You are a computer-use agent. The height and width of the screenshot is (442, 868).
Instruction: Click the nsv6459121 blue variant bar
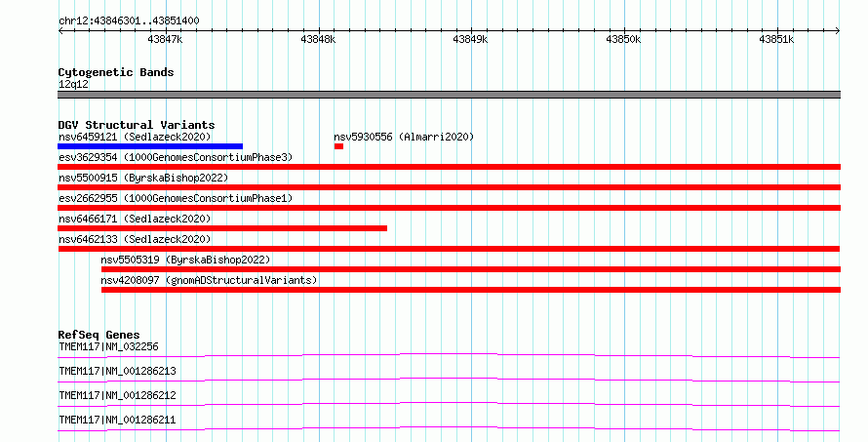pyautogui.click(x=150, y=146)
